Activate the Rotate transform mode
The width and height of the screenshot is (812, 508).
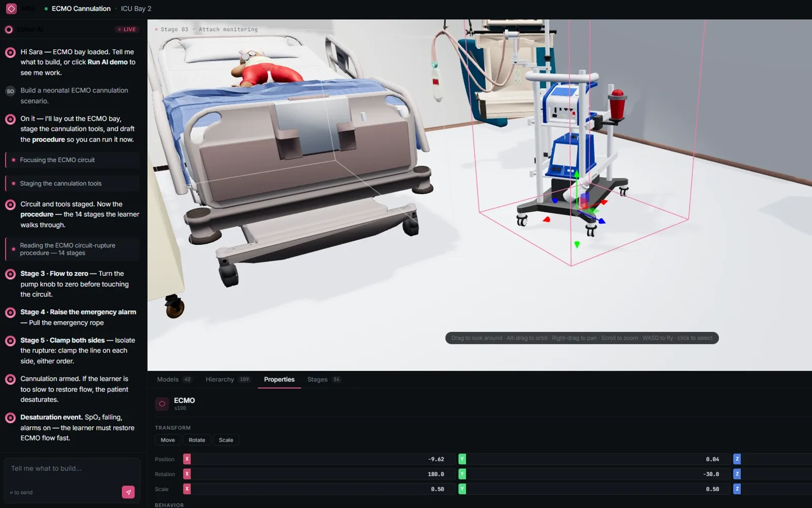pos(197,440)
